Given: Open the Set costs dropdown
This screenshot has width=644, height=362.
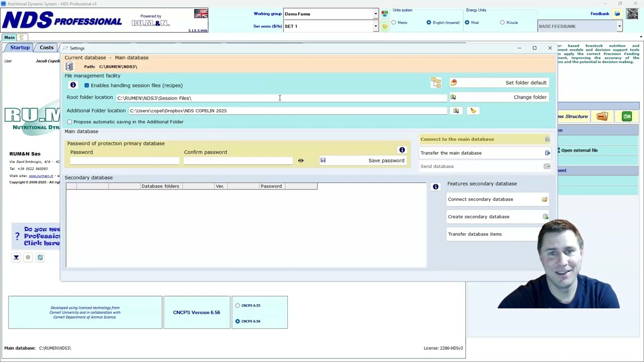Looking at the screenshot, I should 375,26.
